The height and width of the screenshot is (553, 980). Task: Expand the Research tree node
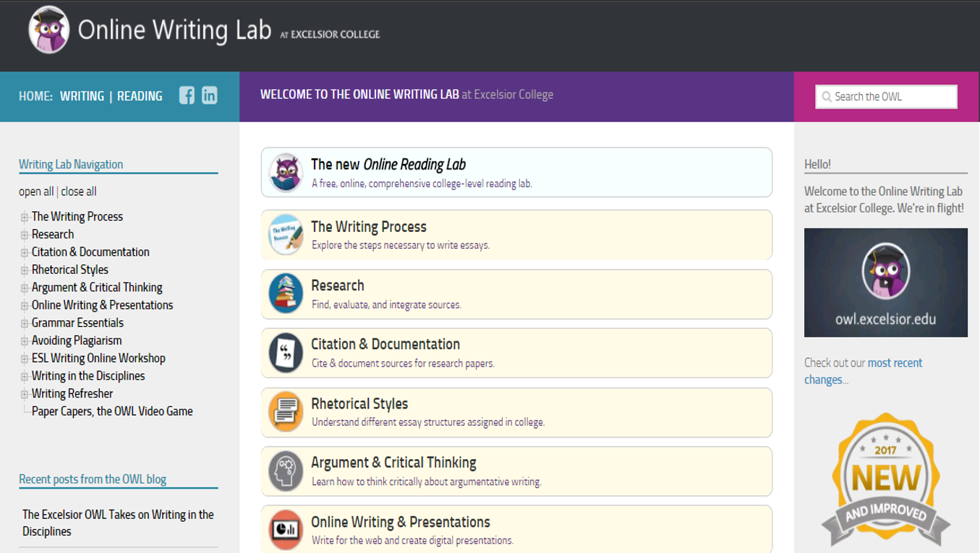coord(25,235)
